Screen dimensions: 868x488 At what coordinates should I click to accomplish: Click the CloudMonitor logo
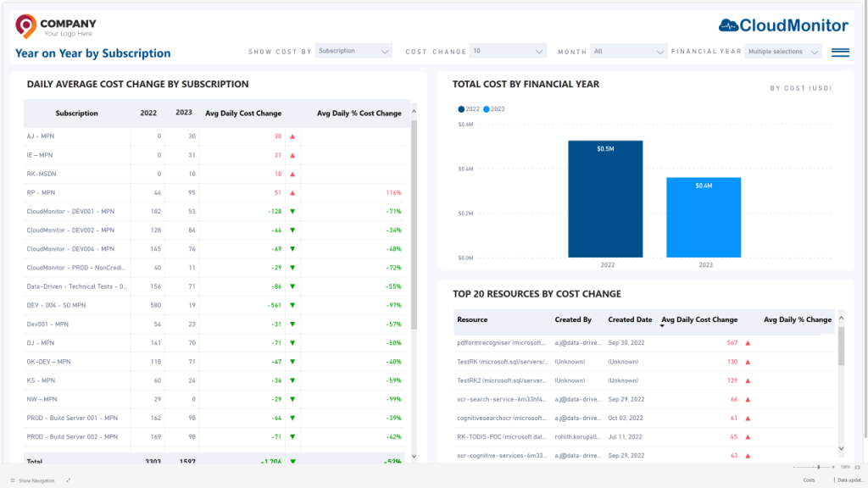(783, 25)
